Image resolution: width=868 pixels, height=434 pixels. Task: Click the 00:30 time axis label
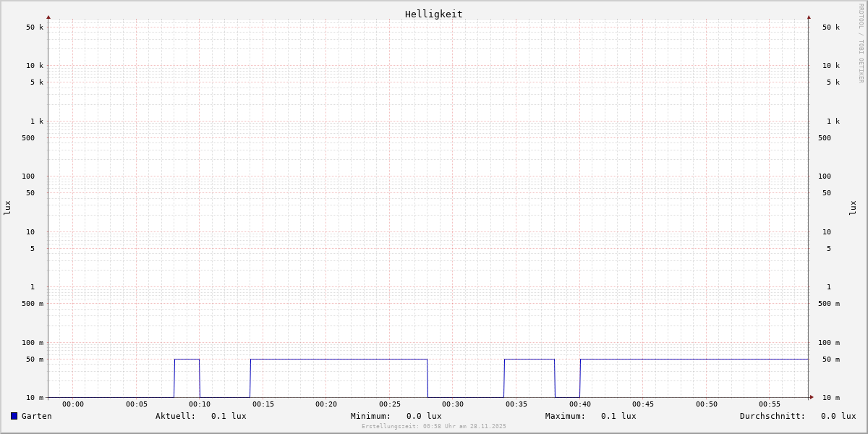[453, 404]
